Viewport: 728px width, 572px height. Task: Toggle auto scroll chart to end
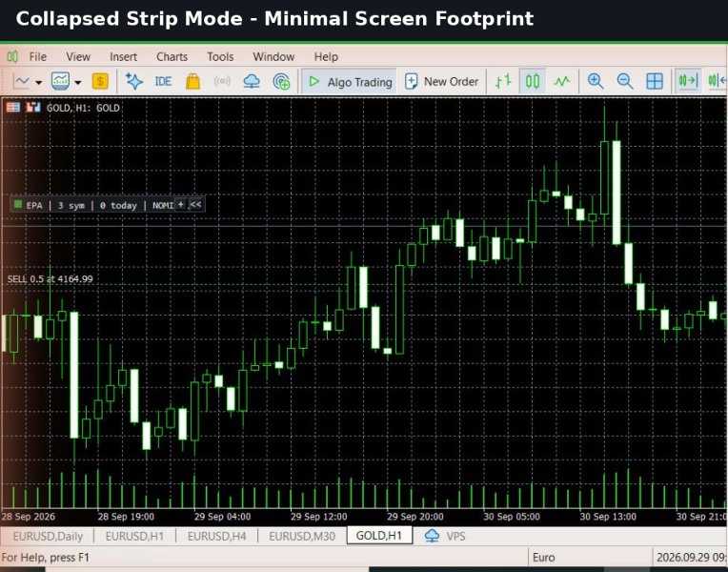688,81
